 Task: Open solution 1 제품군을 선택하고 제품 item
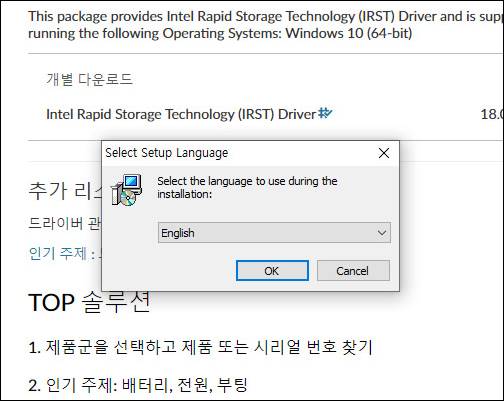(200, 347)
